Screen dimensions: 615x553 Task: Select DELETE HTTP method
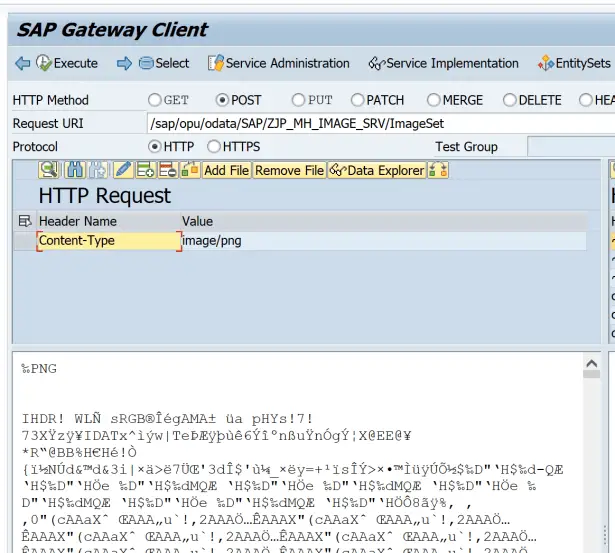pyautogui.click(x=509, y=100)
